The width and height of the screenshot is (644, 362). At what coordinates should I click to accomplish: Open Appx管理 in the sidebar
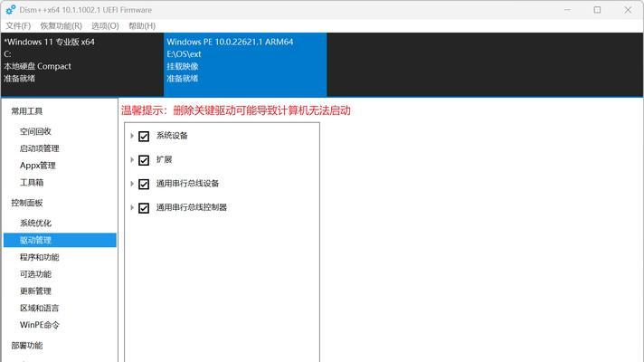coord(37,166)
